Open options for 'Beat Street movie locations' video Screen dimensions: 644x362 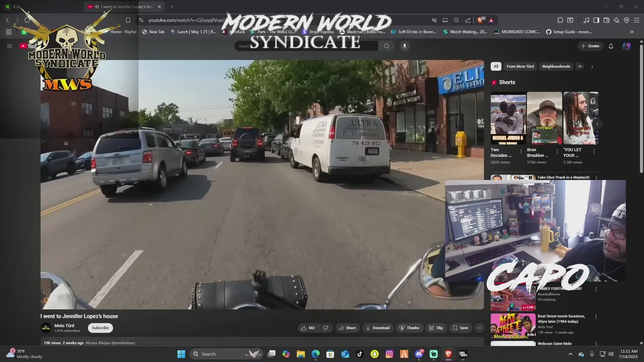pyautogui.click(x=596, y=317)
